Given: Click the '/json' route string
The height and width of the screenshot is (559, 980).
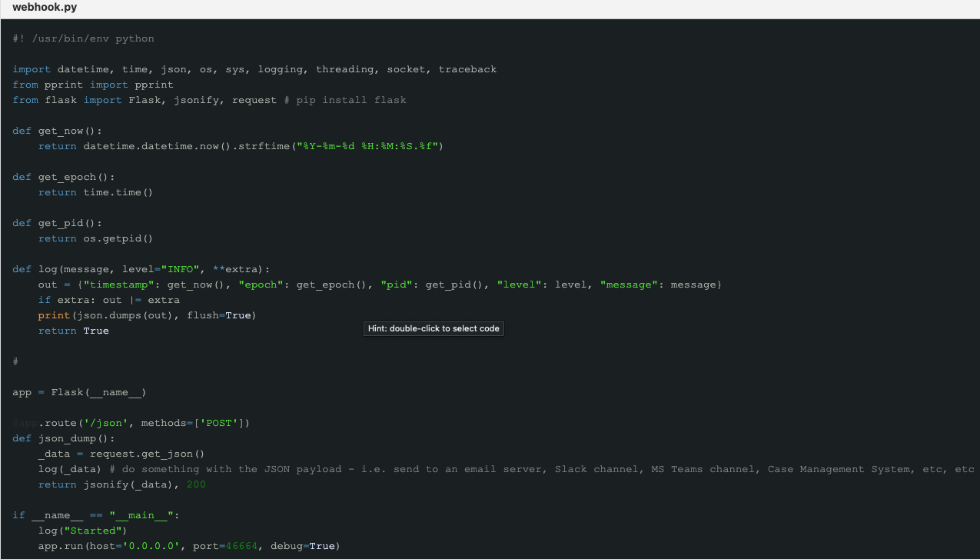Looking at the screenshot, I should point(108,423).
